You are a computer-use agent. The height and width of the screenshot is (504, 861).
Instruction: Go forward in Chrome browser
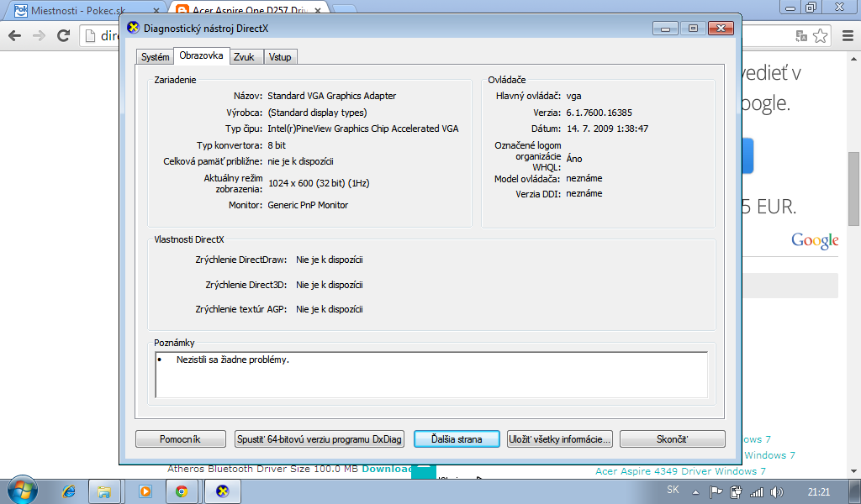(39, 35)
